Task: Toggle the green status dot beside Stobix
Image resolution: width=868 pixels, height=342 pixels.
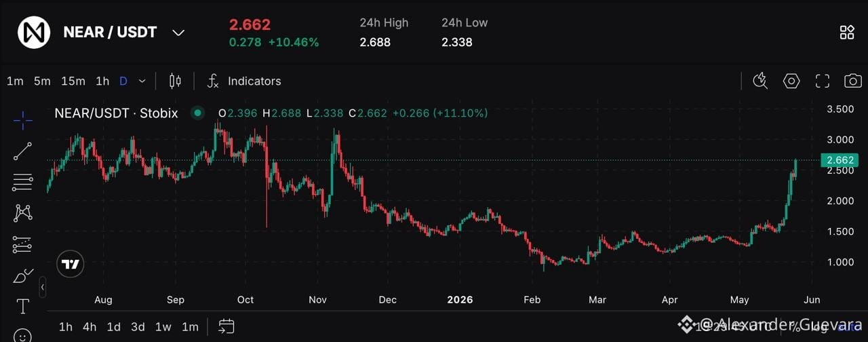Action: [197, 113]
